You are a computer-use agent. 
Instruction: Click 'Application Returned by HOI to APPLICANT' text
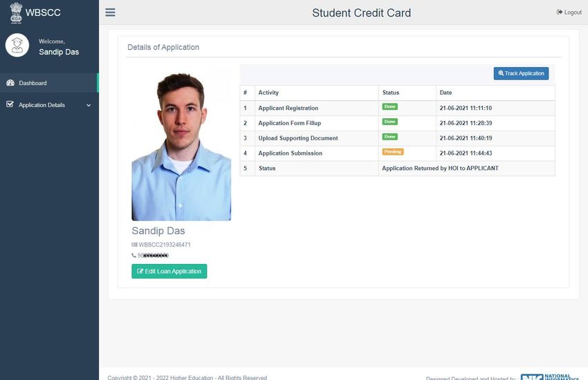[440, 169]
